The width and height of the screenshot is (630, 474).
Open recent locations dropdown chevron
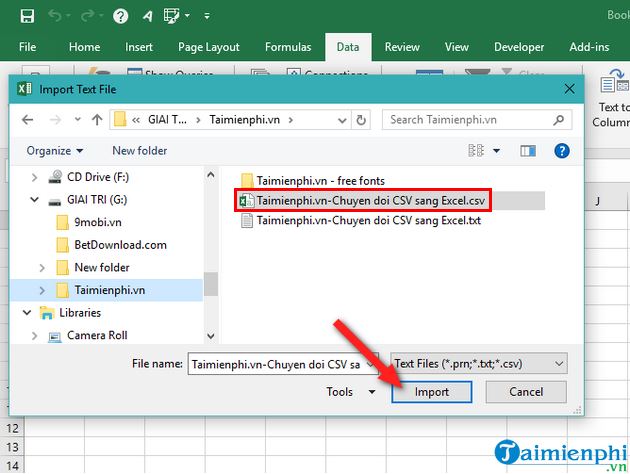pos(78,119)
